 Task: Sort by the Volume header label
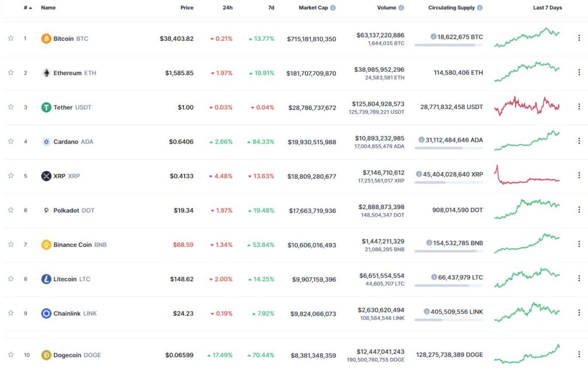386,7
